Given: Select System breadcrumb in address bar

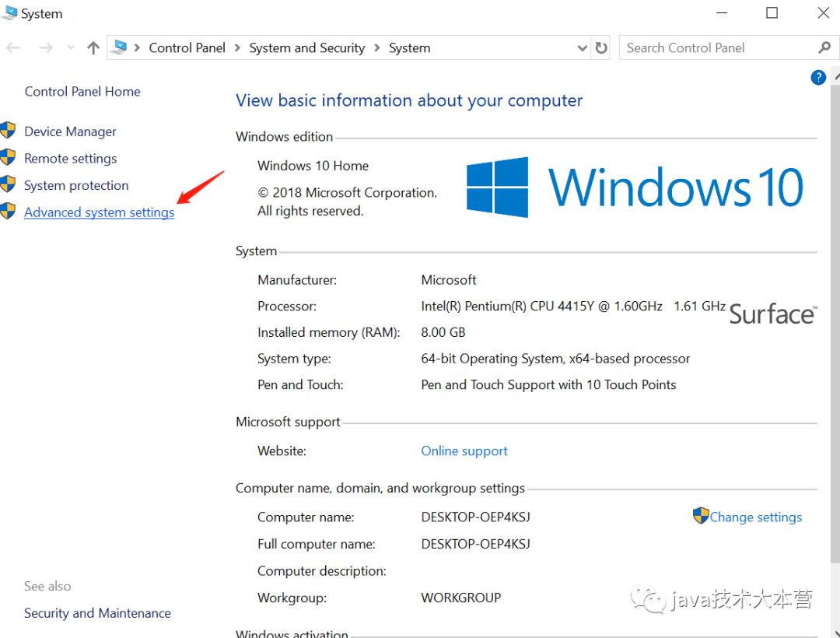Looking at the screenshot, I should (409, 48).
